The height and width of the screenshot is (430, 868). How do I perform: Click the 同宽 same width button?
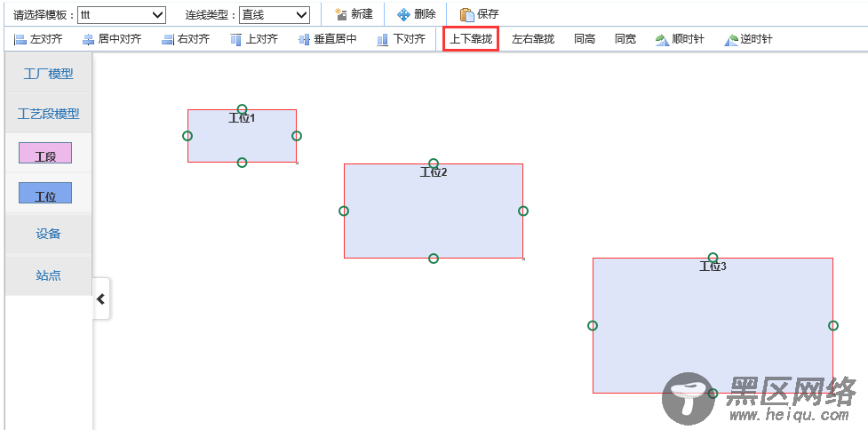pos(625,39)
